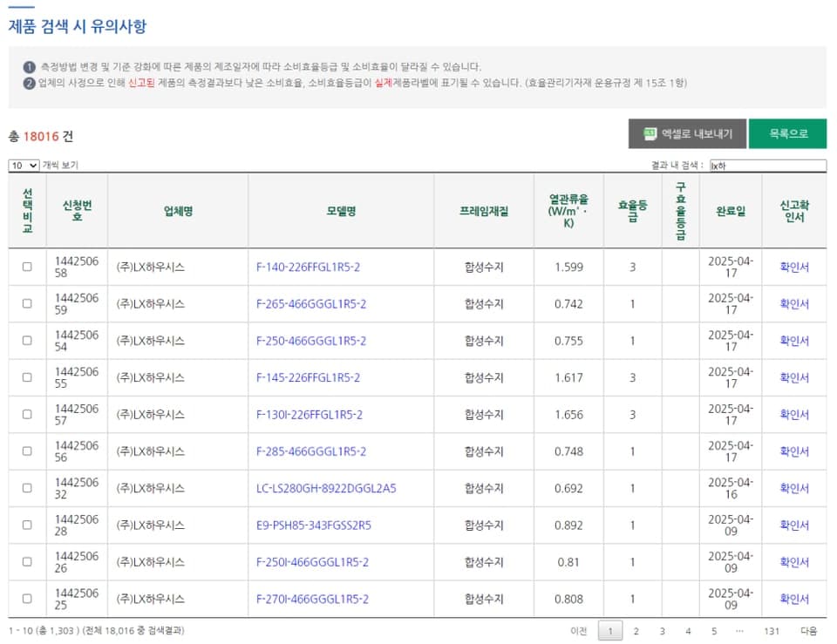The width and height of the screenshot is (837, 644).
Task: Go back using the 목록으로 button
Action: 787,133
